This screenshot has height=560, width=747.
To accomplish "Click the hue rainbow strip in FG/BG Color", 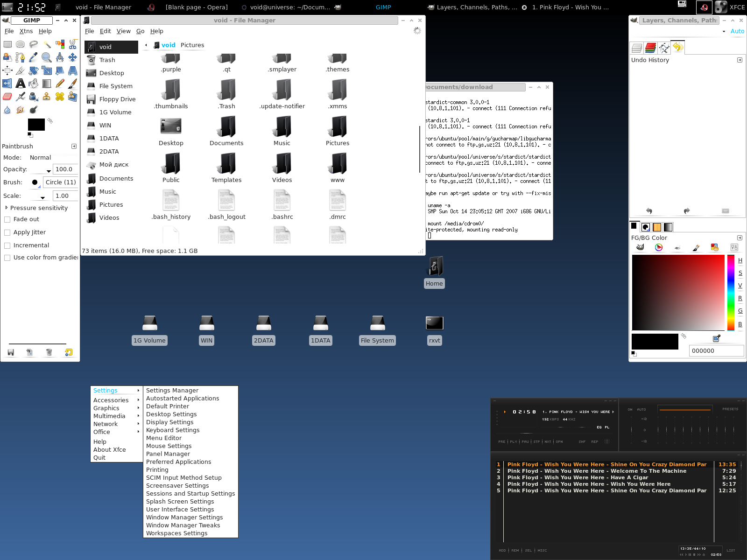I will point(731,293).
